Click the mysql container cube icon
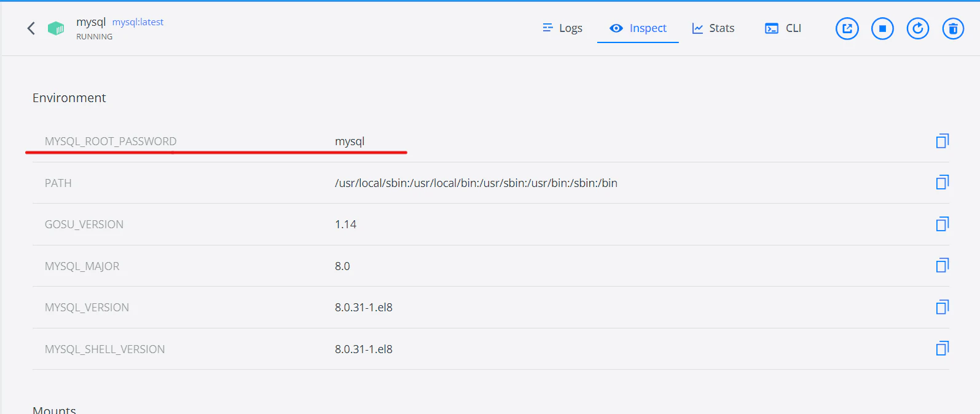 (56, 28)
